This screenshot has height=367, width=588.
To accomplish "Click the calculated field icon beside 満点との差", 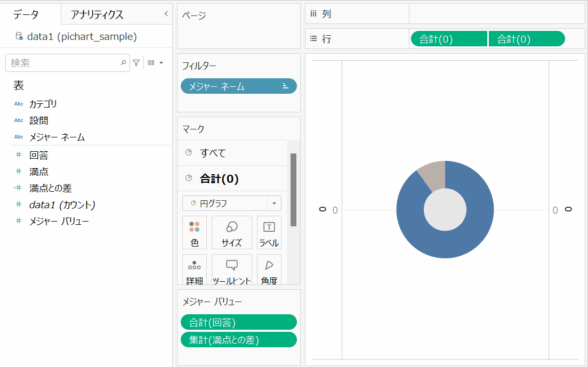I will [18, 188].
